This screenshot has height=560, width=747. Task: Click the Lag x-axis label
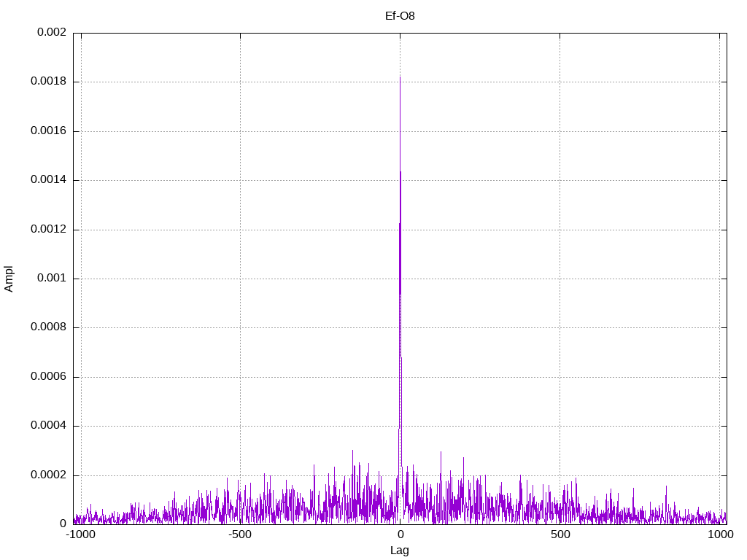coord(399,551)
